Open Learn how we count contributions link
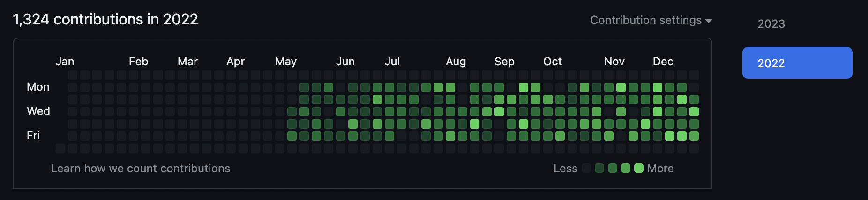This screenshot has height=200, width=868. coord(141,169)
